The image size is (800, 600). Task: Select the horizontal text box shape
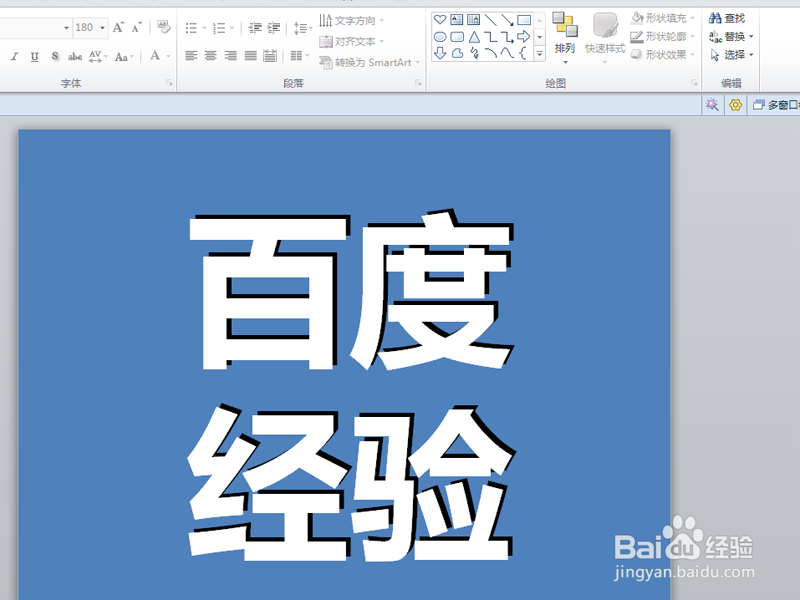(x=457, y=20)
